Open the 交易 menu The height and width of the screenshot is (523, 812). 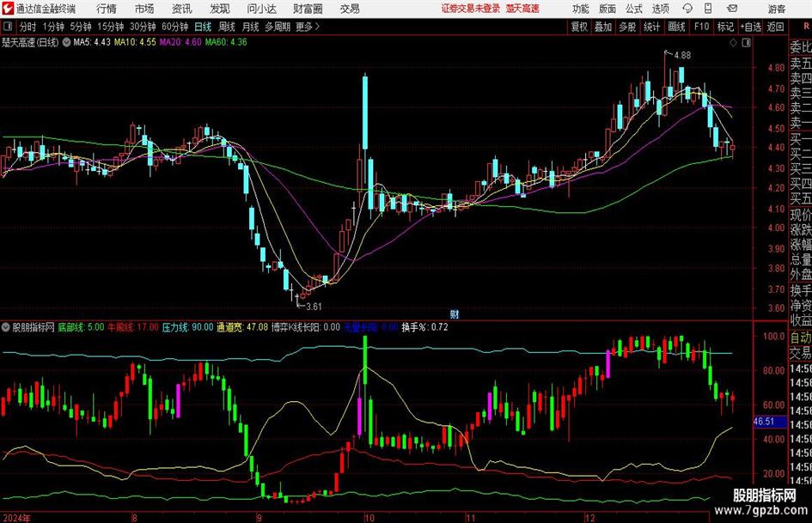[x=350, y=9]
